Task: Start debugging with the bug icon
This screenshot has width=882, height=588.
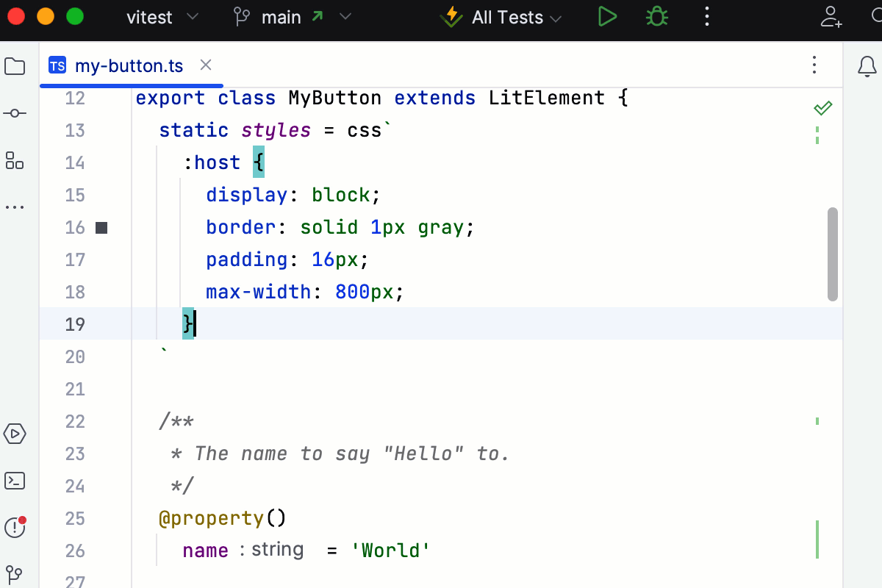Action: coord(656,17)
